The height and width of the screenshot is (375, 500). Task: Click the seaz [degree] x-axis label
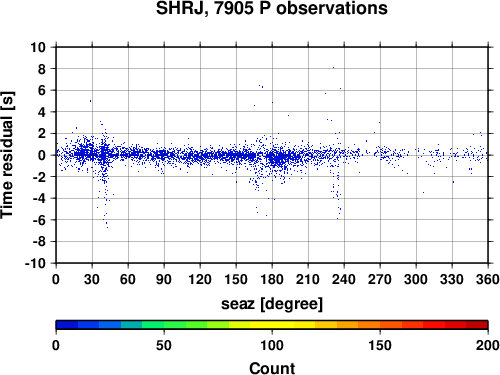pyautogui.click(x=272, y=304)
